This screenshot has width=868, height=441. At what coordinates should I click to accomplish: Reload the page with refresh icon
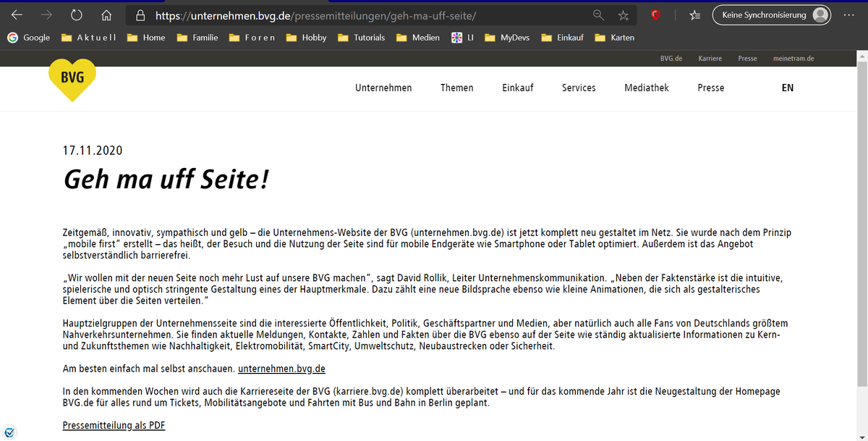pyautogui.click(x=77, y=14)
